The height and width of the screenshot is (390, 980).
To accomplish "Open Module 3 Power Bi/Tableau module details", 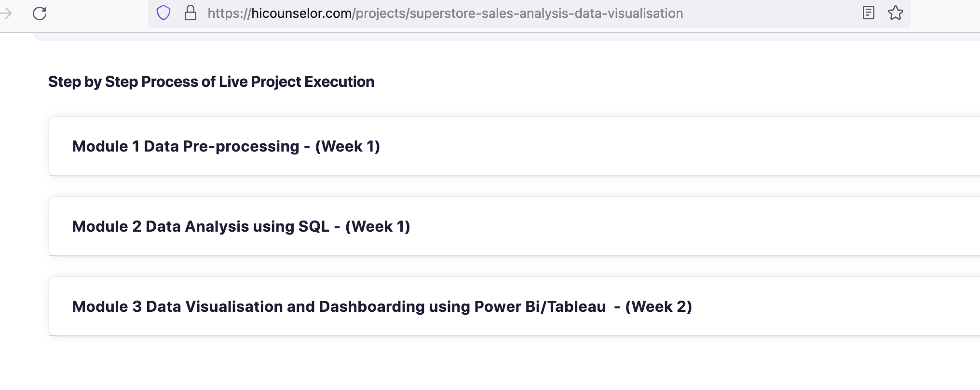I will click(382, 306).
